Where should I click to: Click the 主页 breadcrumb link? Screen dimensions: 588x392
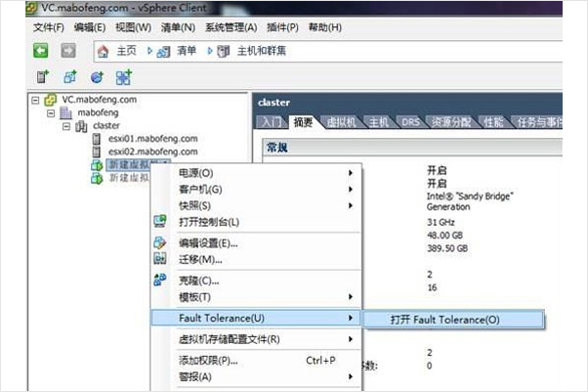(x=126, y=50)
